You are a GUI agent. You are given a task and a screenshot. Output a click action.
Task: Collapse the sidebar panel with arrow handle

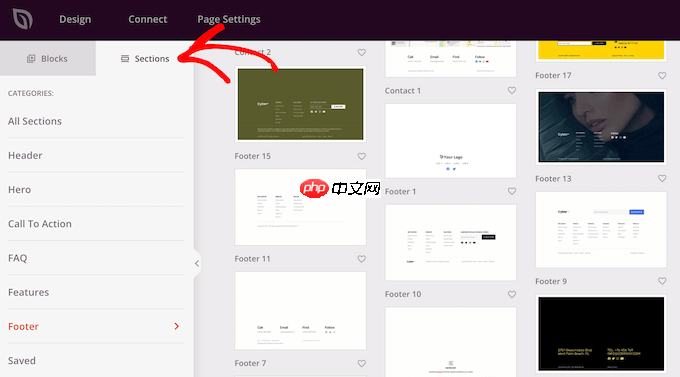pos(197,263)
